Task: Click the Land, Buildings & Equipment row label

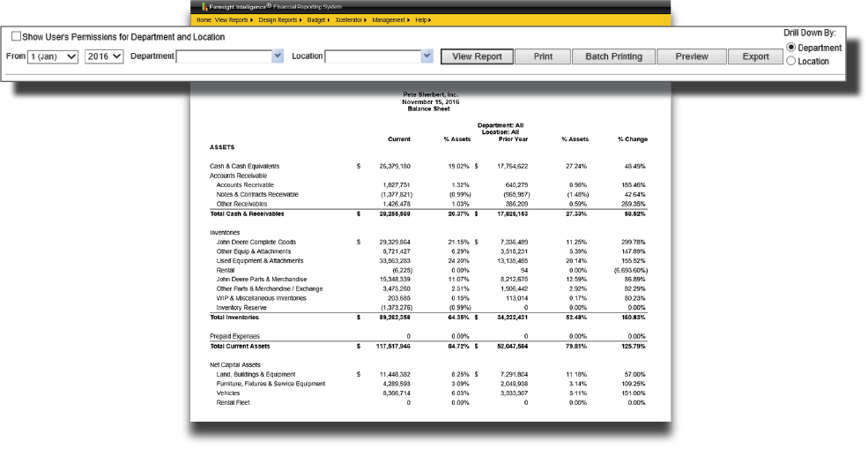Action: click(256, 375)
